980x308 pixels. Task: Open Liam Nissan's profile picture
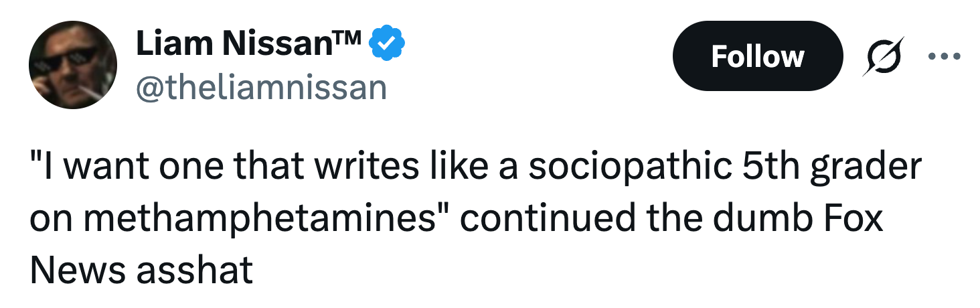[x=73, y=65]
